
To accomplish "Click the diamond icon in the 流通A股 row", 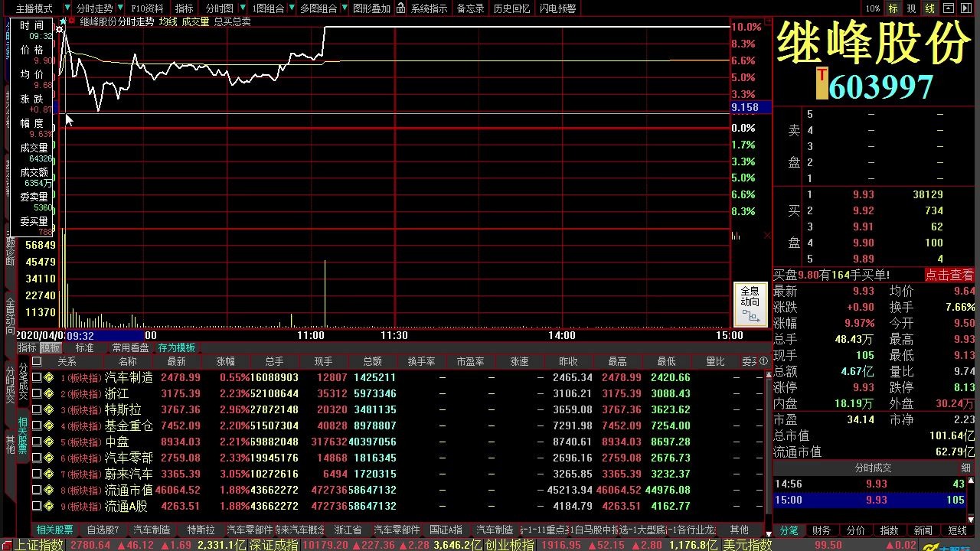I will 48,506.
